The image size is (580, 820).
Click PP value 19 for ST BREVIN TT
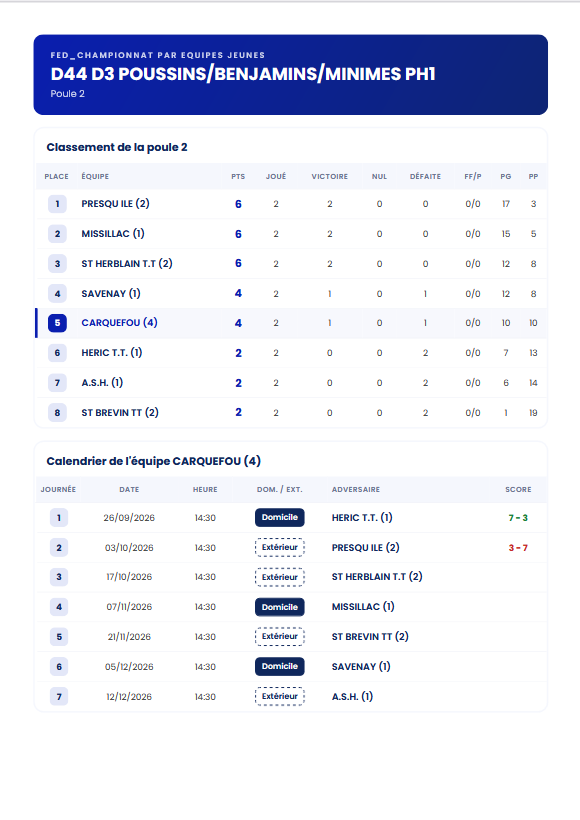[x=533, y=413]
